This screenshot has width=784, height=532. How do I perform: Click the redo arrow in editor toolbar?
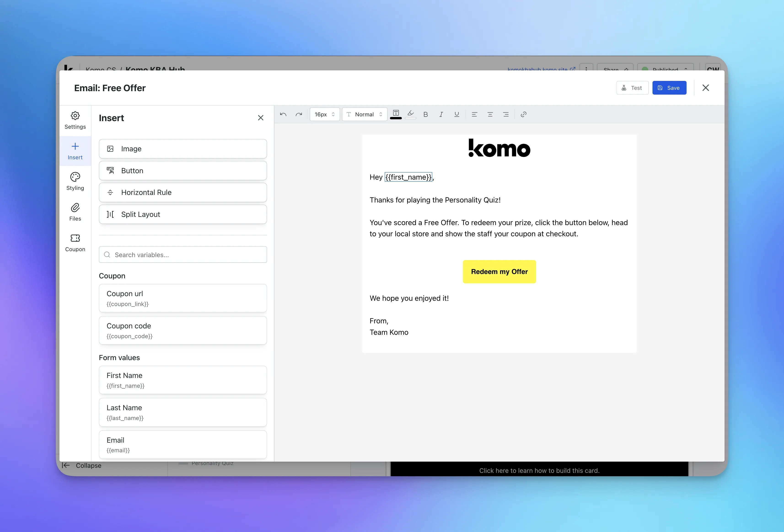(299, 114)
